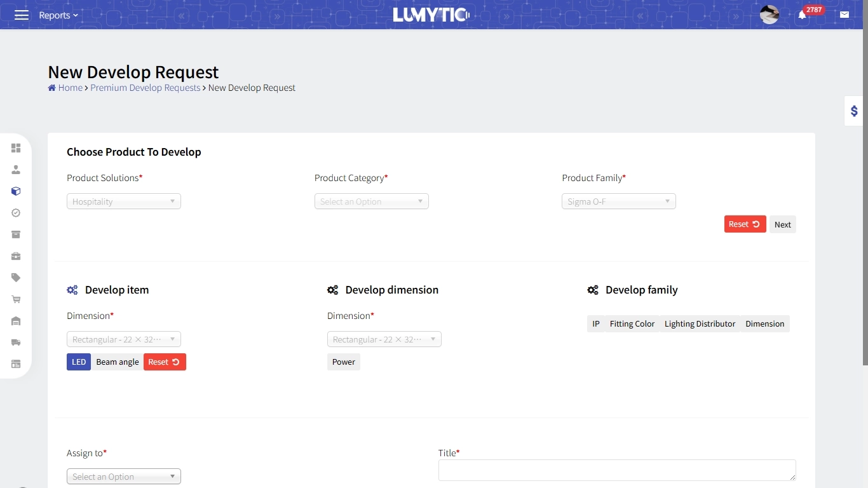Enable the Beam angle filter

[117, 362]
